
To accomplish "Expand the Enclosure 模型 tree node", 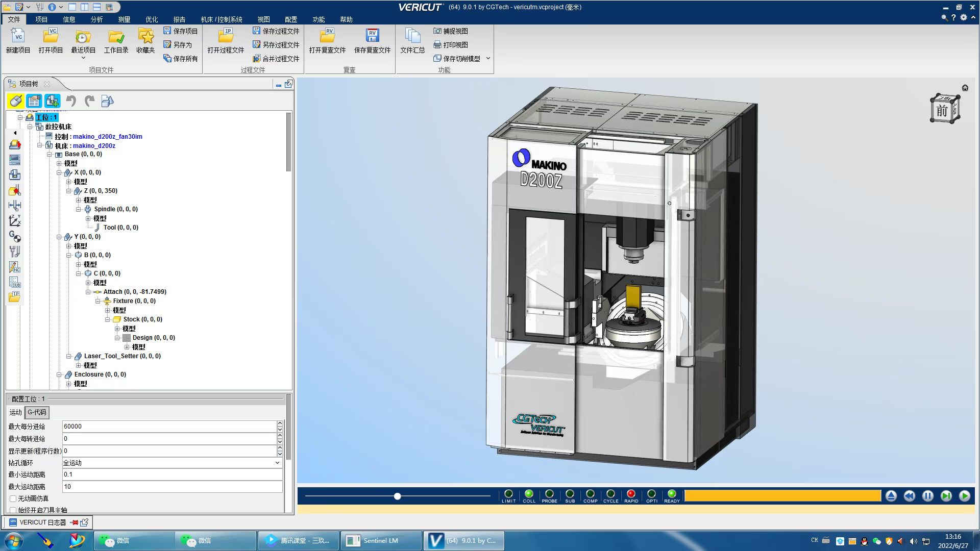I will click(68, 384).
